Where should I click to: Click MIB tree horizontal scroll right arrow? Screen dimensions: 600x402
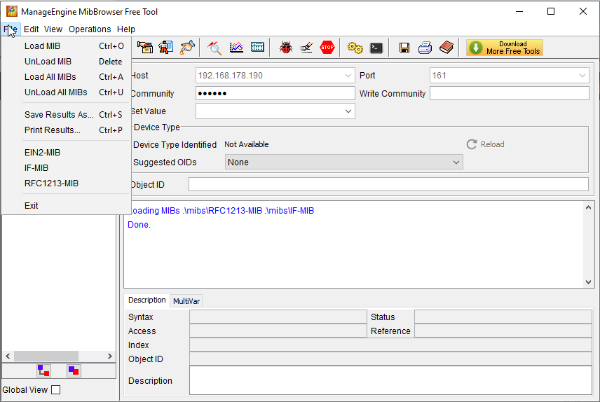[x=110, y=356]
